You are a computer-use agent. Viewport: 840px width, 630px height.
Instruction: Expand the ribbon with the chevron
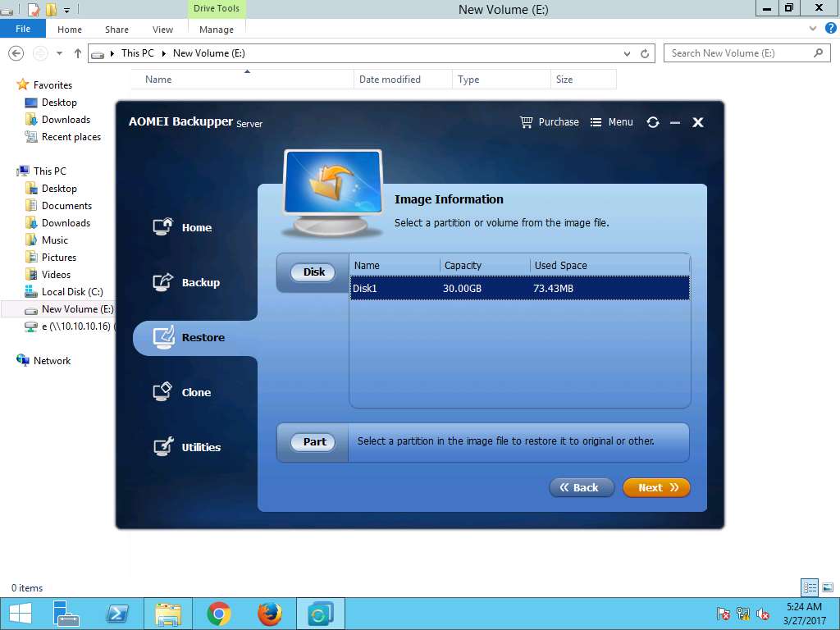click(813, 29)
